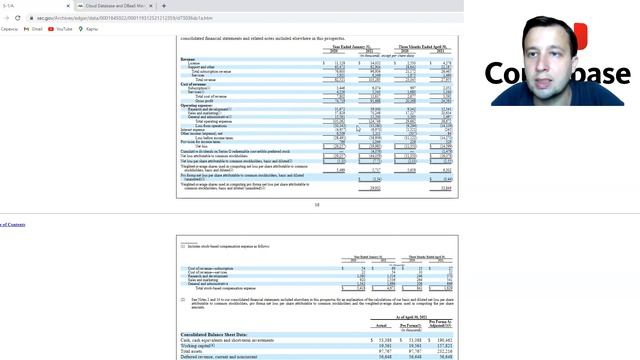
Task: Click the 157,825 working capital value
Action: [444, 346]
